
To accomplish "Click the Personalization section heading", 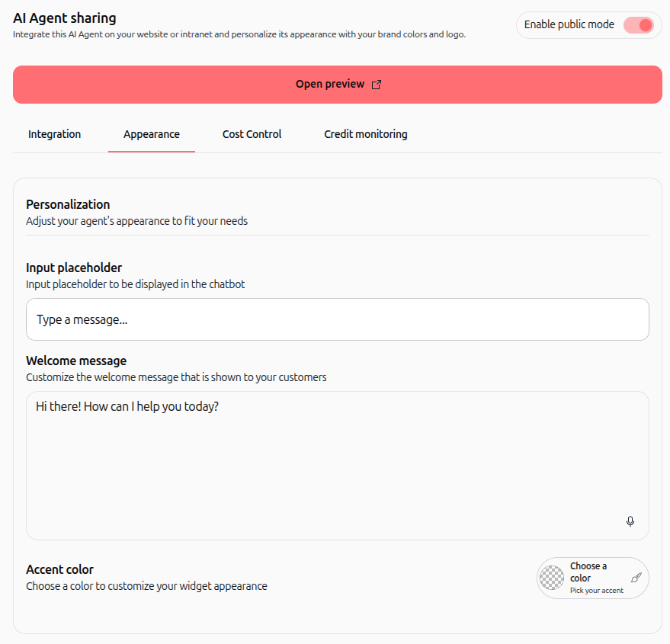I will click(x=68, y=204).
